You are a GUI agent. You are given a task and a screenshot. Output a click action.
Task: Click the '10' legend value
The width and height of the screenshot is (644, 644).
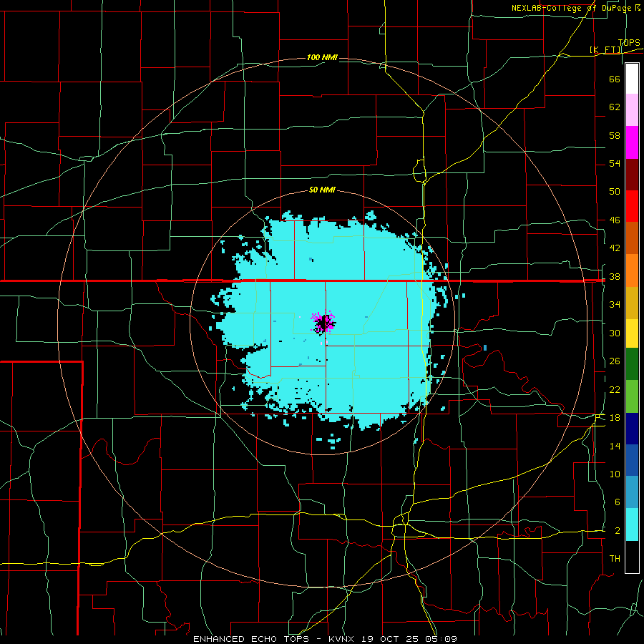coord(615,474)
